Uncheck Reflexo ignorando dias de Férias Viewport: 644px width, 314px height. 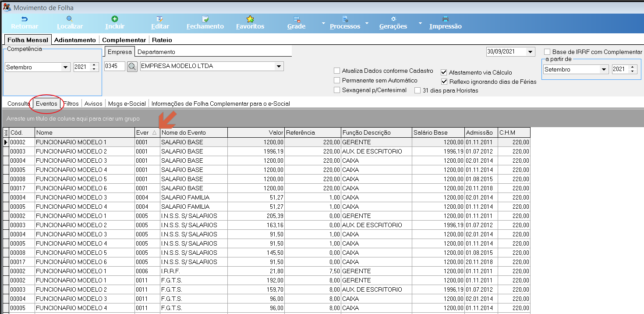point(444,82)
